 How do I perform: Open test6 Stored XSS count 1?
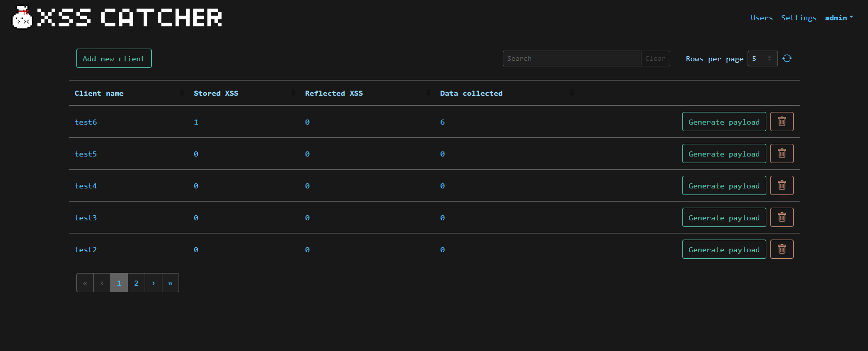pyautogui.click(x=196, y=122)
